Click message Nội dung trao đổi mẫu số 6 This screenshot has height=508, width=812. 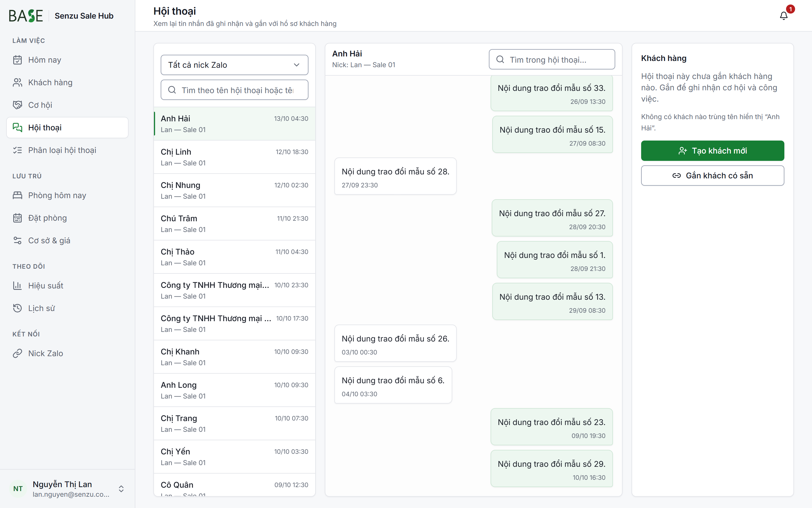coord(393,385)
